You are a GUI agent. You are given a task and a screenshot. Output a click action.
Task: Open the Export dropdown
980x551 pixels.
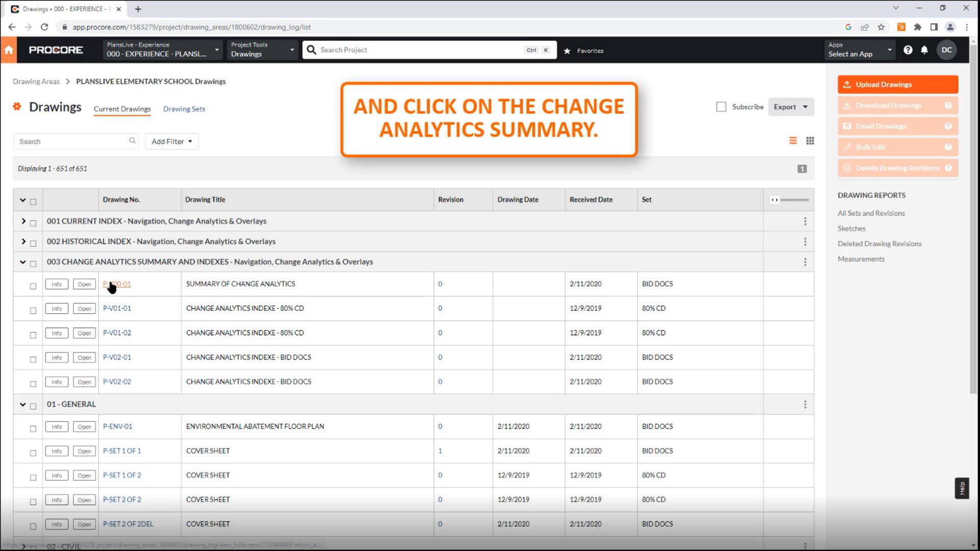(790, 107)
